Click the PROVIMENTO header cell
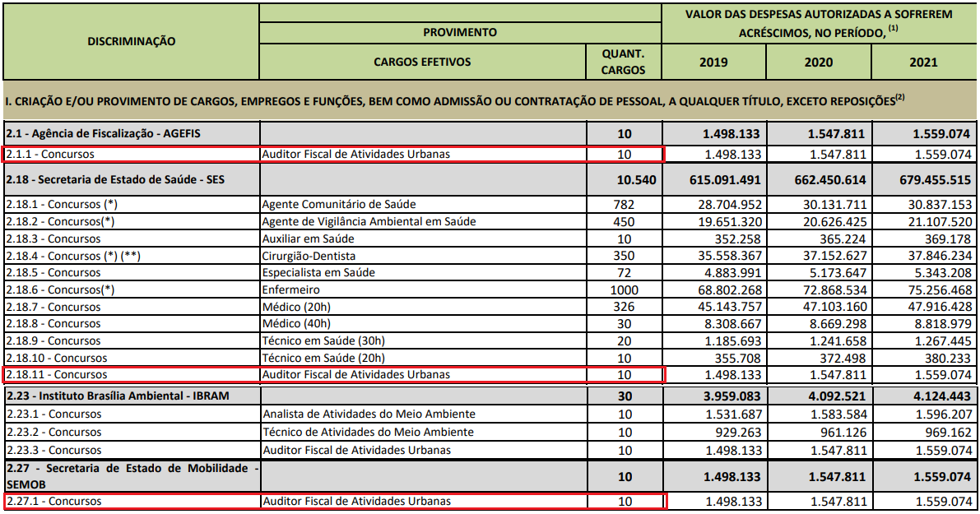Image resolution: width=980 pixels, height=514 pixels. (460, 32)
